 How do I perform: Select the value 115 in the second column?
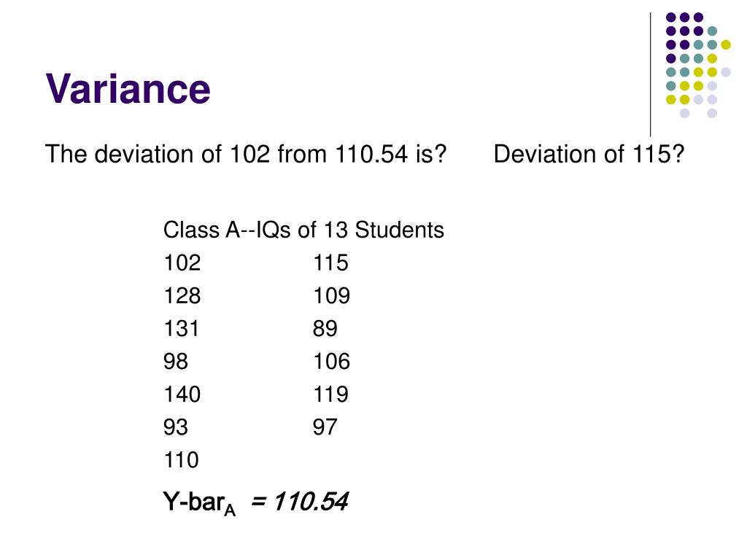click(x=330, y=262)
